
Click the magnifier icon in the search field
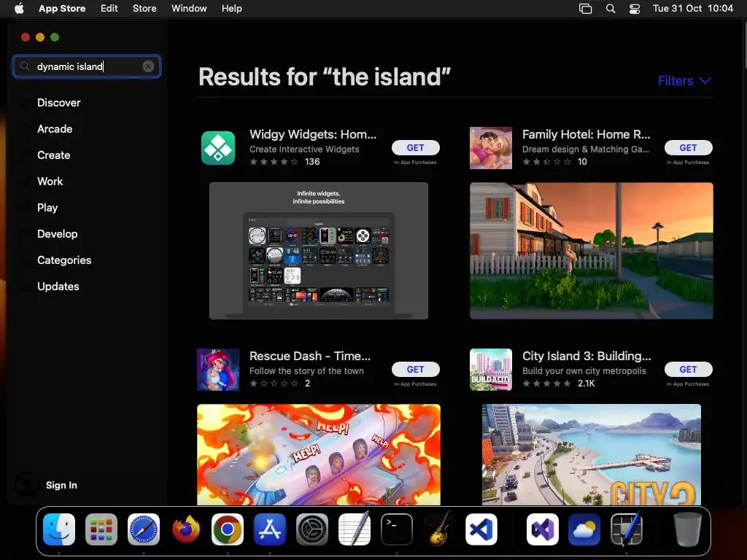25,66
